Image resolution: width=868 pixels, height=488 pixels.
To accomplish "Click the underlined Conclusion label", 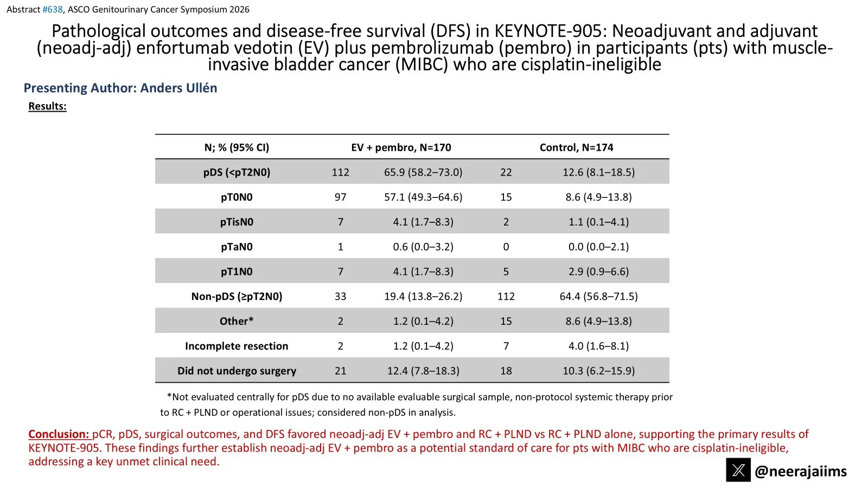I will pos(59,434).
